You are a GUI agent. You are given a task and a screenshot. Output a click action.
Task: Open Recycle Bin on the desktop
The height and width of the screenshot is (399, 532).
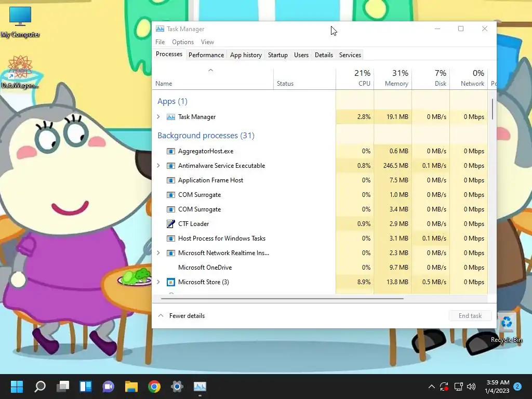(x=507, y=327)
